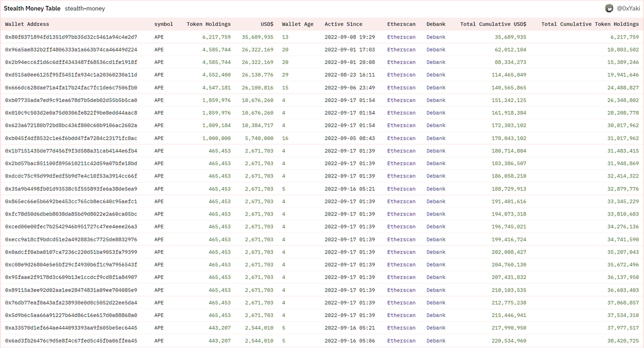Viewport: 644px width, 348px height.
Task: Click active since date 2022-08-23 16:11
Action: pyautogui.click(x=350, y=75)
